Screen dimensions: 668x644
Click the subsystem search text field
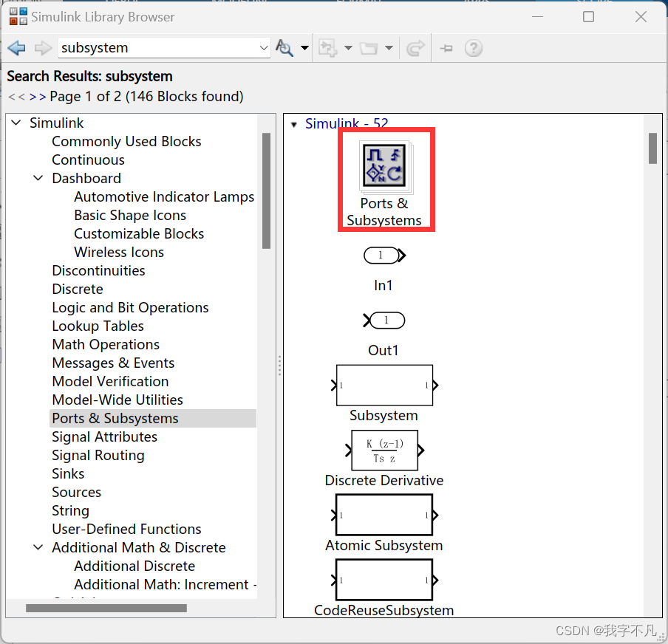click(x=157, y=48)
